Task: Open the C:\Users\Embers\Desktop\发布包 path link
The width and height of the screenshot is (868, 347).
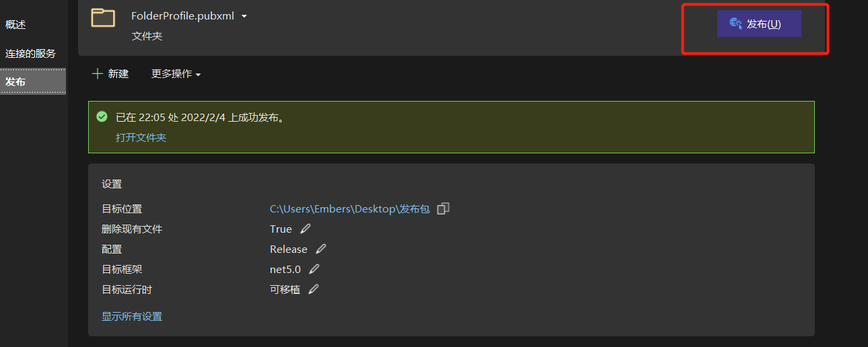Action: (x=349, y=209)
